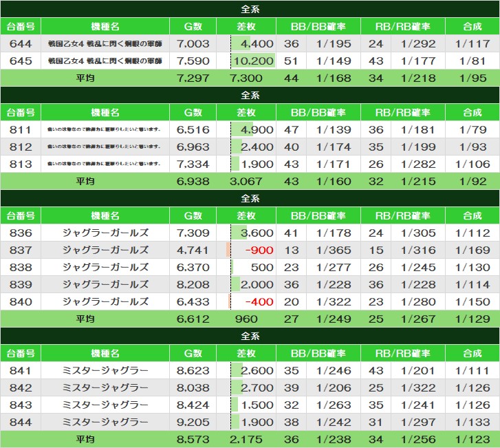Click the 合成 value 1/106

(472, 164)
